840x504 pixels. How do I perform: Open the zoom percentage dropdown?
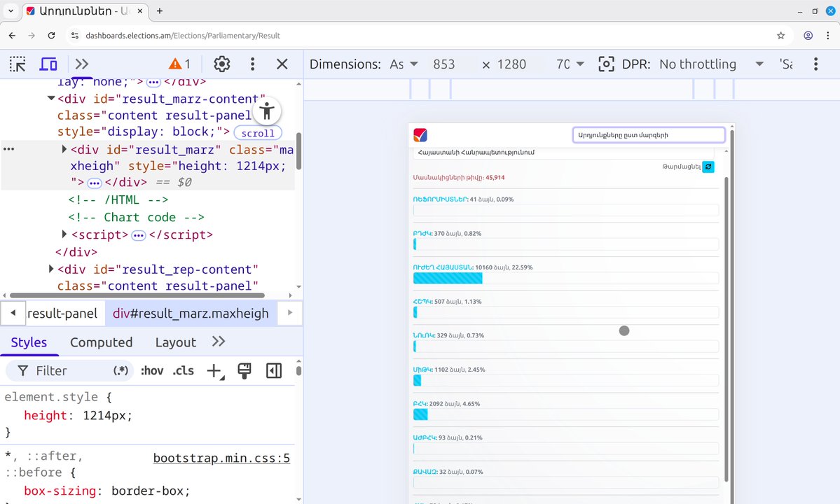(x=570, y=64)
